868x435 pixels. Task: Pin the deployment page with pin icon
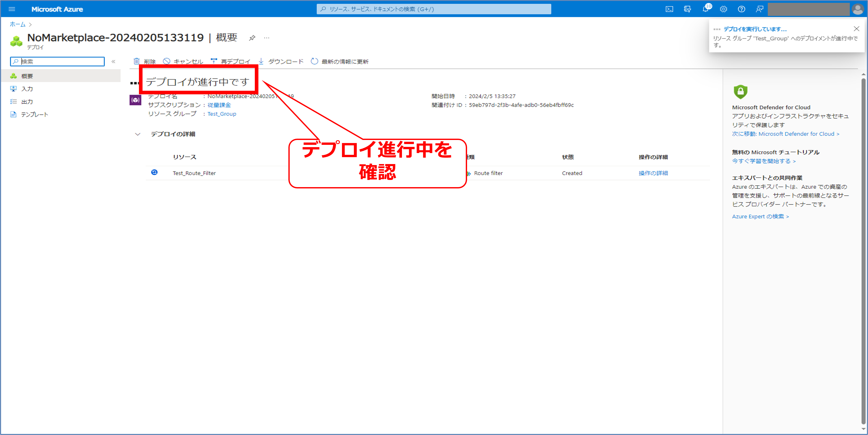click(252, 38)
